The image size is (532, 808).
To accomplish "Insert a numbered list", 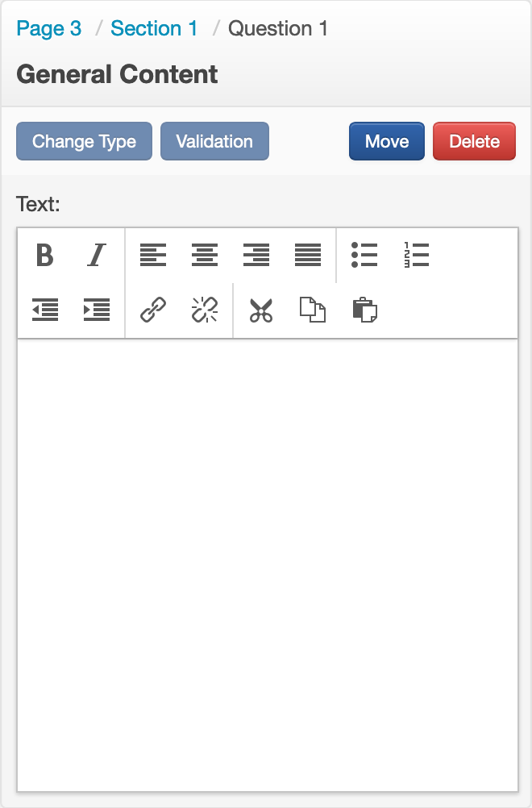I will tap(416, 256).
